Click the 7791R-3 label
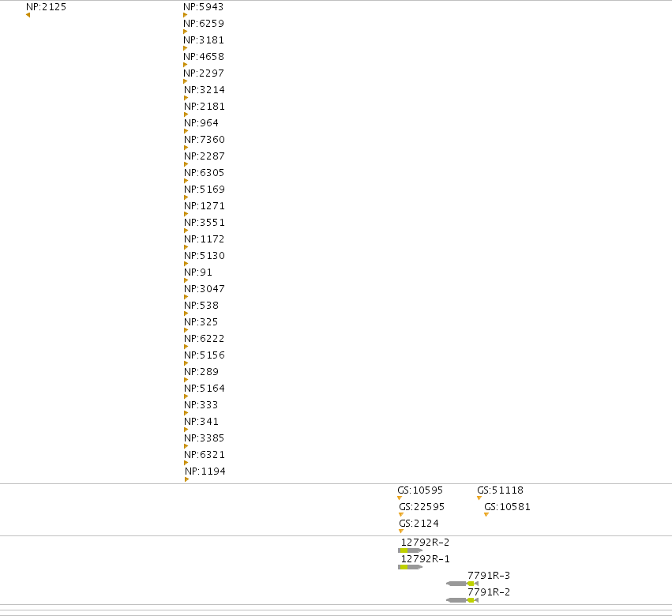Screen dimensions: 672x616 tap(489, 576)
